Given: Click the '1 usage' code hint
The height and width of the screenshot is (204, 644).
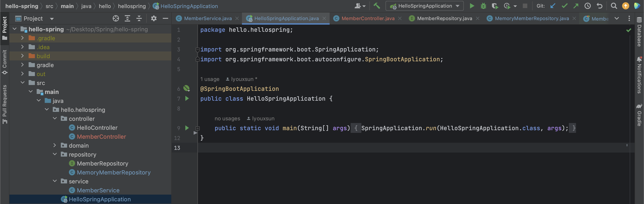Looking at the screenshot, I should pyautogui.click(x=210, y=79).
